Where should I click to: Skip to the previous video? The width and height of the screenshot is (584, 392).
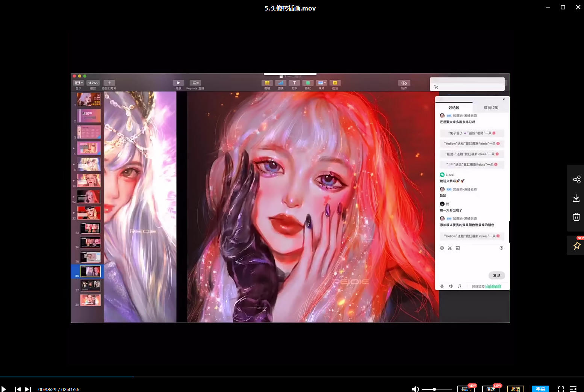tap(18, 389)
